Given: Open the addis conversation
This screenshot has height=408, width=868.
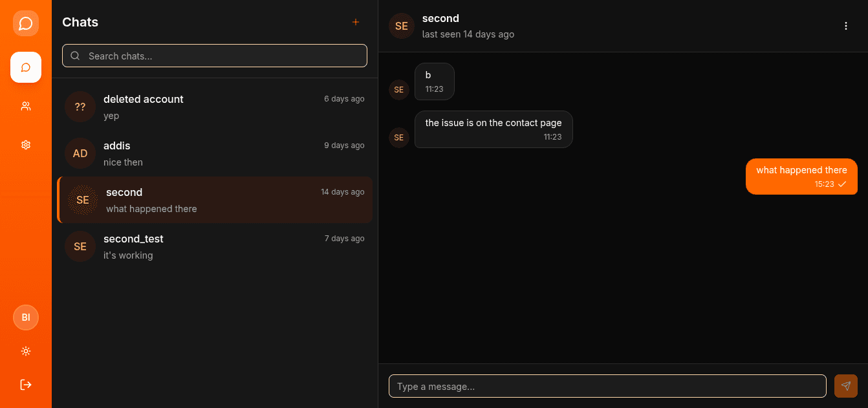Looking at the screenshot, I should point(215,153).
